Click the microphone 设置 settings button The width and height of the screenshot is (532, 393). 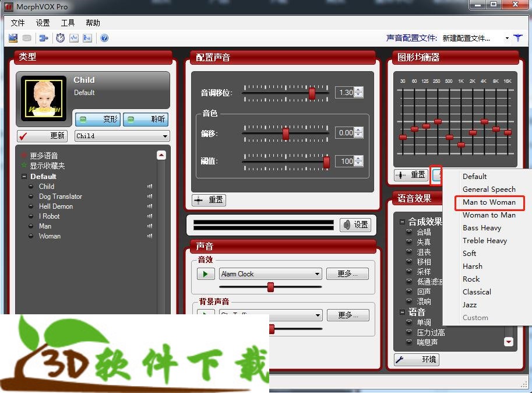tap(356, 224)
